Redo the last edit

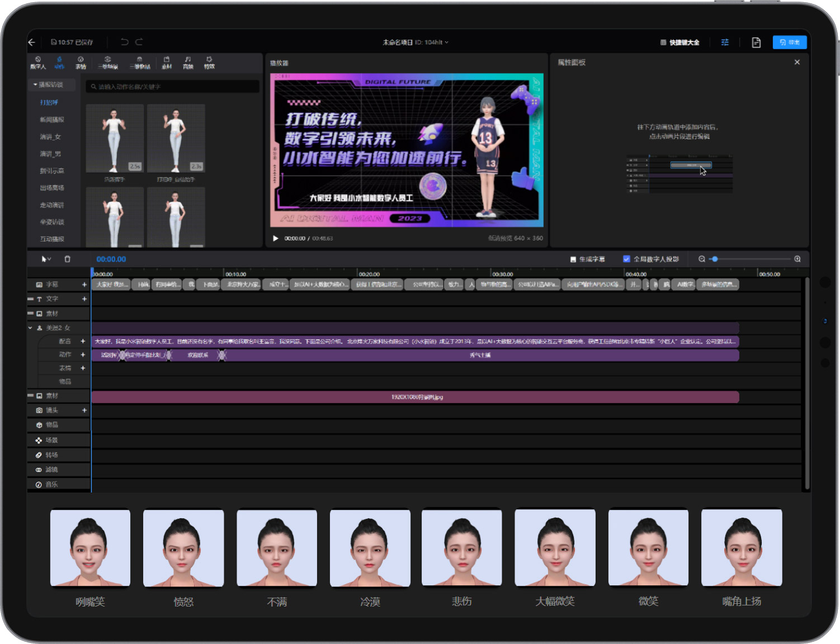click(139, 42)
